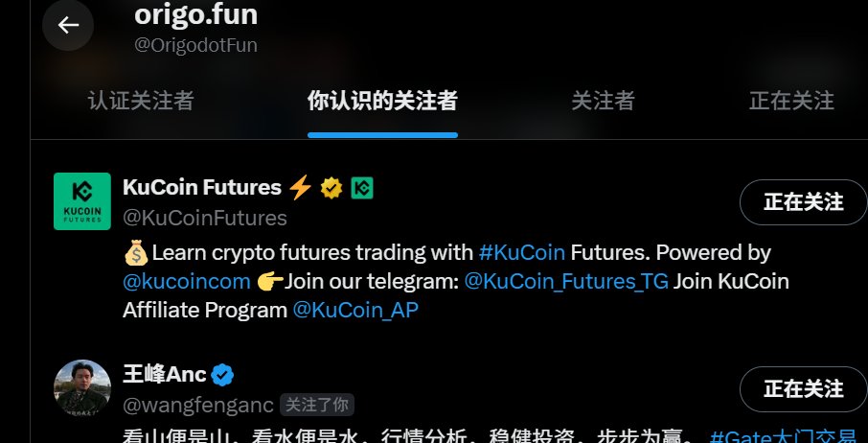Open the @KuCoin_AP mention link
The width and height of the screenshot is (868, 443).
[x=355, y=310]
